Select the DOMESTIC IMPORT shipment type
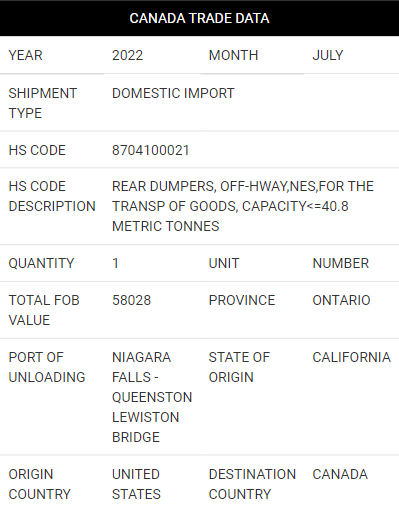Screen dimensions: 399x510 coord(173,93)
